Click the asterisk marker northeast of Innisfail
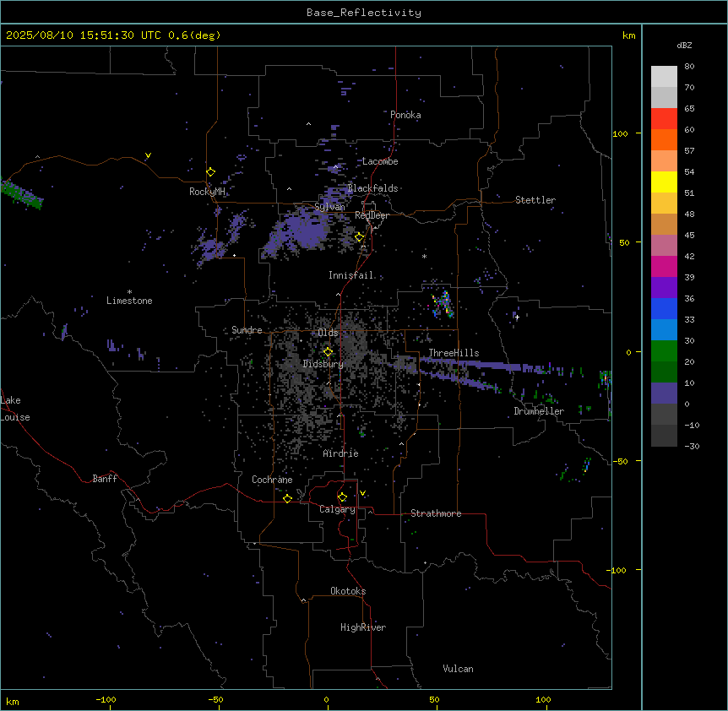Viewport: 728px width, 711px height. click(424, 256)
